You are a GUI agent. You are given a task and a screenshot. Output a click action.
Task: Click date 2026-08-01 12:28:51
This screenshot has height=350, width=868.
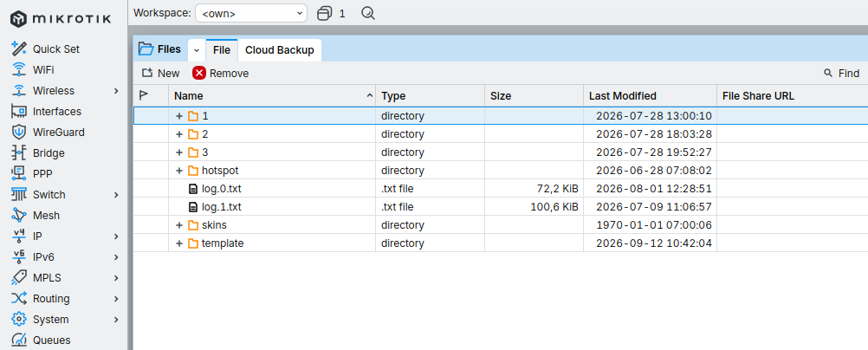[x=654, y=189]
